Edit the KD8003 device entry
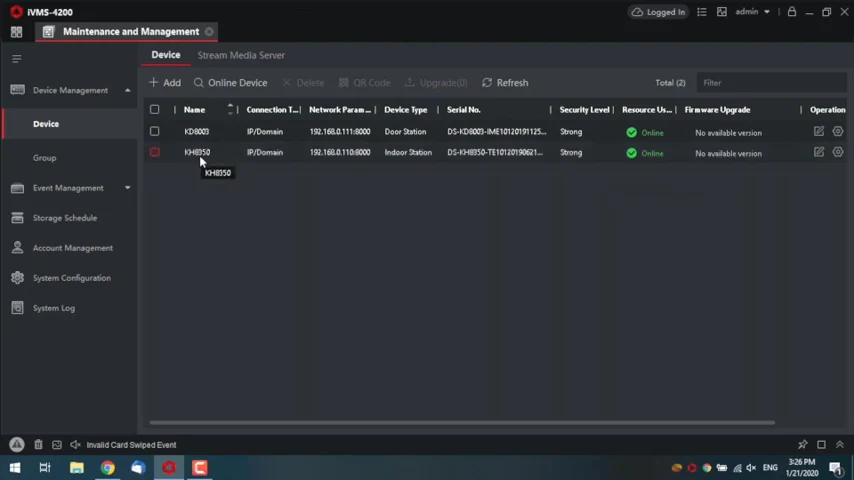 point(819,131)
